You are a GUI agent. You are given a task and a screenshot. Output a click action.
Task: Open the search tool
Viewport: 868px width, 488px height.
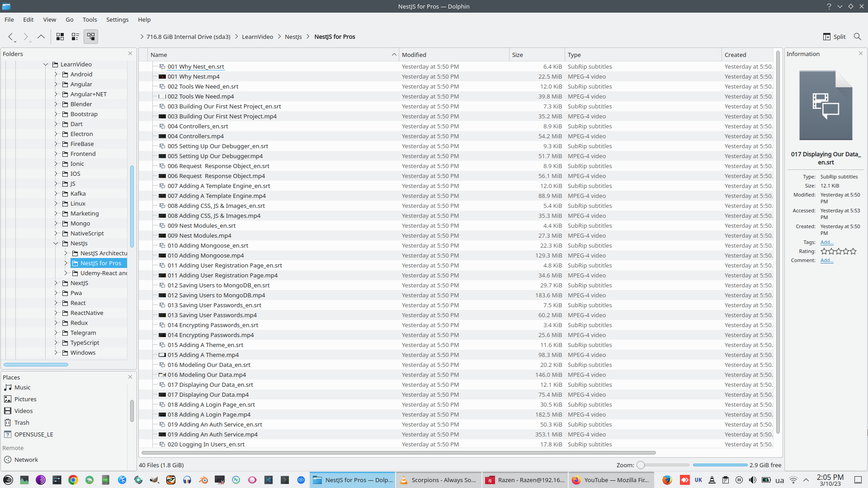(857, 37)
